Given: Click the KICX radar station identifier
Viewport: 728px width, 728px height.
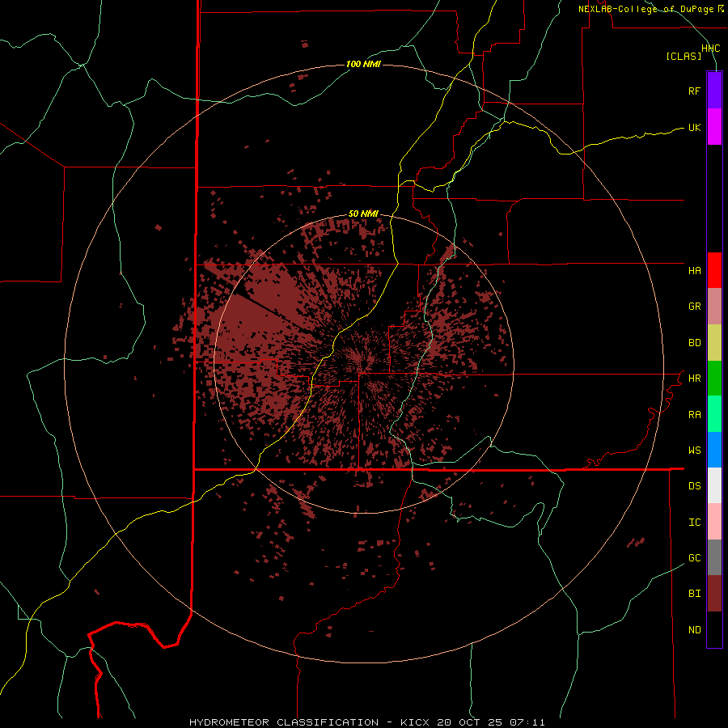Looking at the screenshot, I should [x=415, y=722].
